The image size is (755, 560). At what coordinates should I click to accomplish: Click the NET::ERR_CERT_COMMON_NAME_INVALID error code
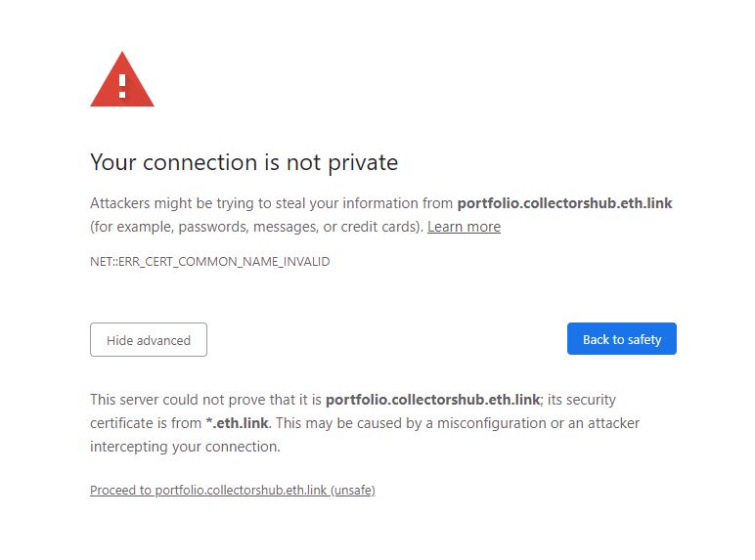(209, 262)
